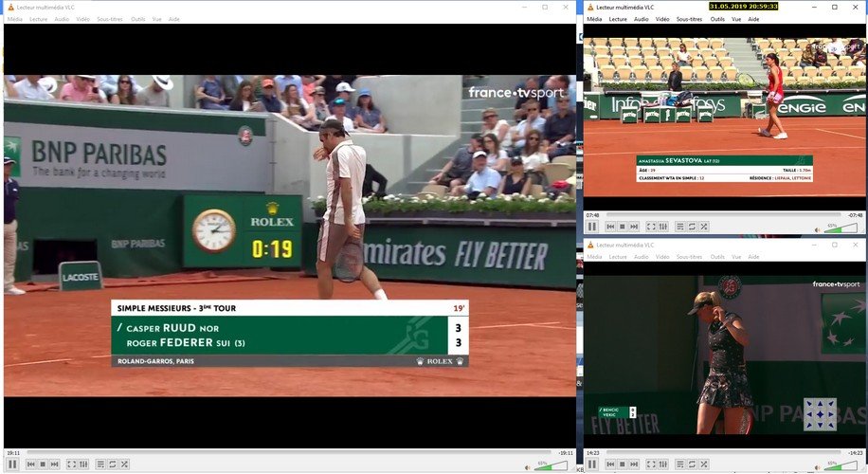This screenshot has width=868, height=474.
Task: Toggle fullscreen in the Sevastova window
Action: [651, 226]
